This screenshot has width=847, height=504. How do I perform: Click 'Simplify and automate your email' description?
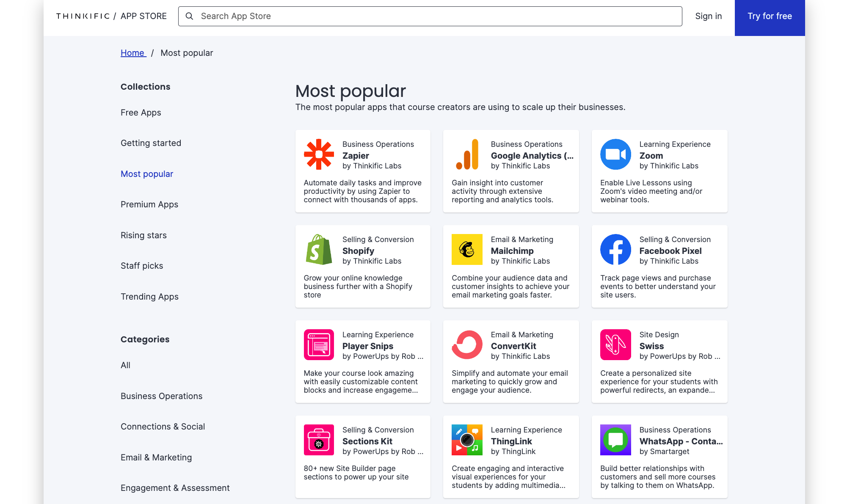[510, 382]
